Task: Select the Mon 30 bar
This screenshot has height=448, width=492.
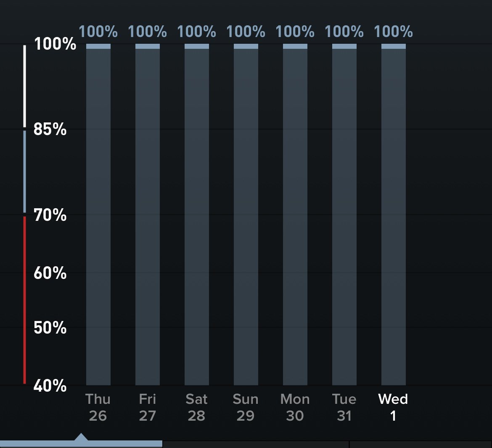Action: [295, 215]
